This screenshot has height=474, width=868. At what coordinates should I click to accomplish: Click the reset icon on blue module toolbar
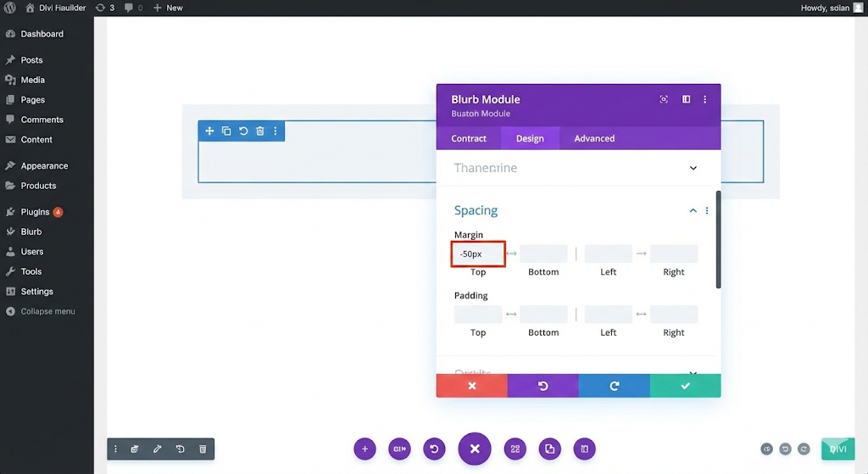(x=243, y=131)
